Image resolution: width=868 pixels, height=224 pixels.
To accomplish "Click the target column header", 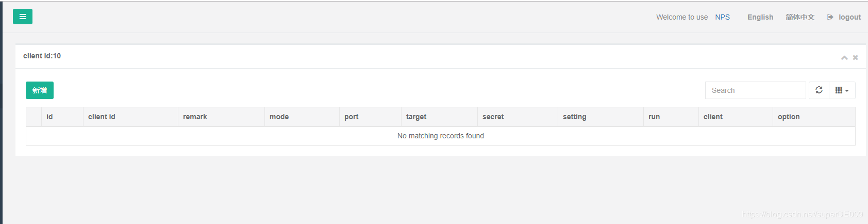I will (x=416, y=117).
